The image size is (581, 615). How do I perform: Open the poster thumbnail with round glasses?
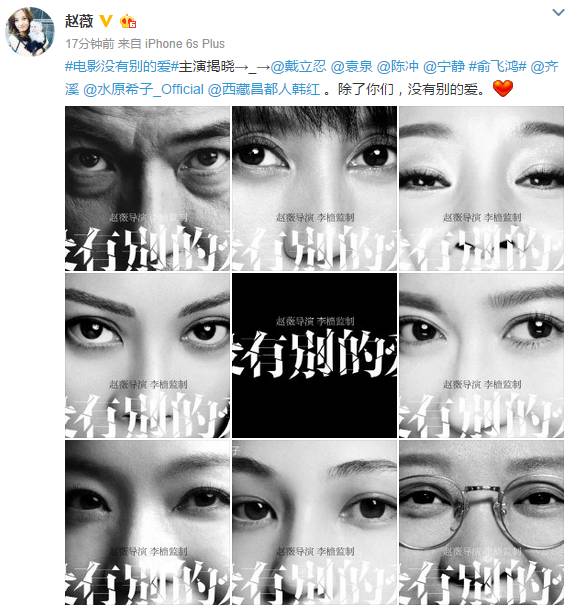(481, 522)
